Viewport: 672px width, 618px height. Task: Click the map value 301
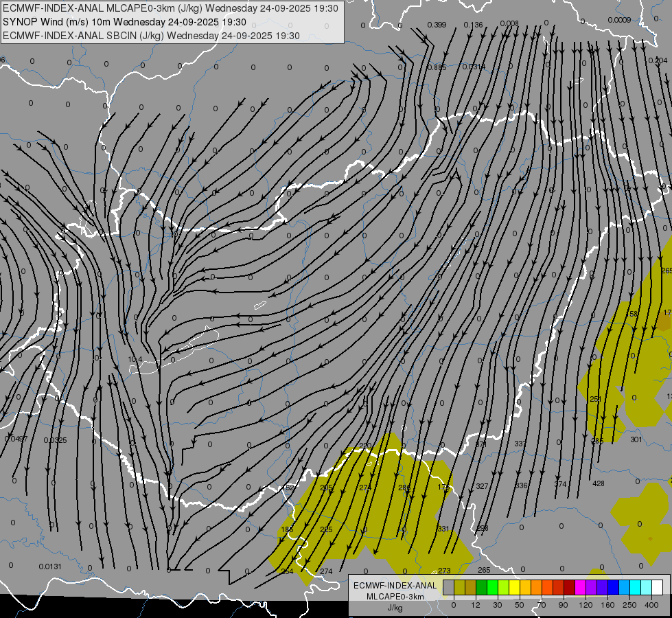tap(636, 439)
